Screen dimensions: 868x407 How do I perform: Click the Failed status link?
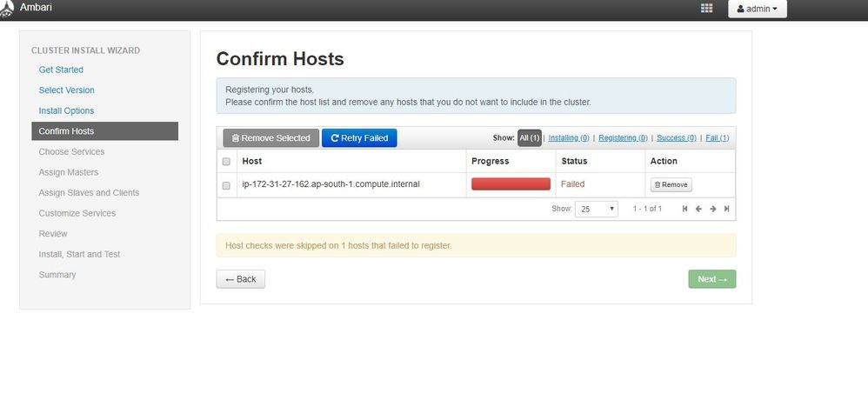tap(572, 183)
